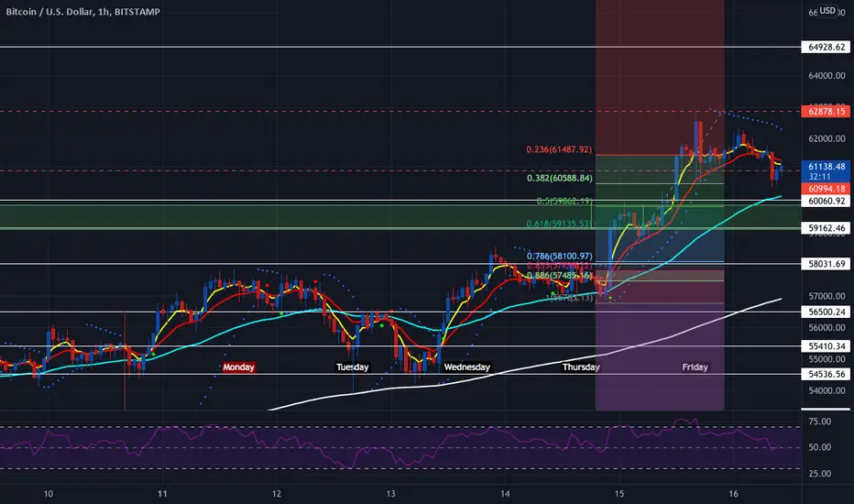Click the Thursday session label

click(x=581, y=367)
